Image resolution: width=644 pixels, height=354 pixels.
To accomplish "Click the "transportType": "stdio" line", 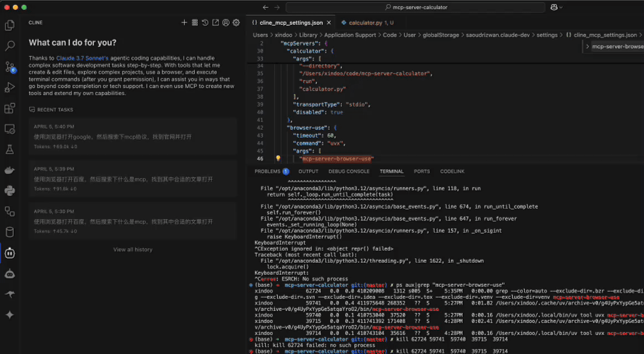I will (332, 105).
